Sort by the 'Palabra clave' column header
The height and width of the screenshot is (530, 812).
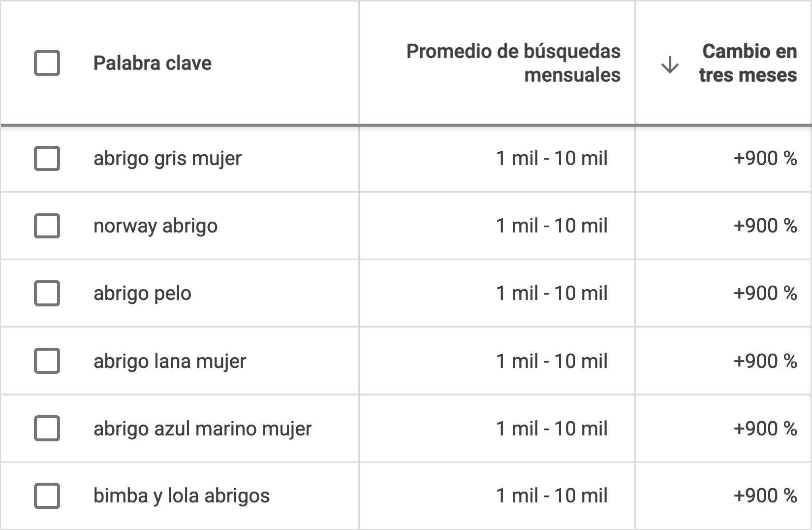tap(153, 63)
